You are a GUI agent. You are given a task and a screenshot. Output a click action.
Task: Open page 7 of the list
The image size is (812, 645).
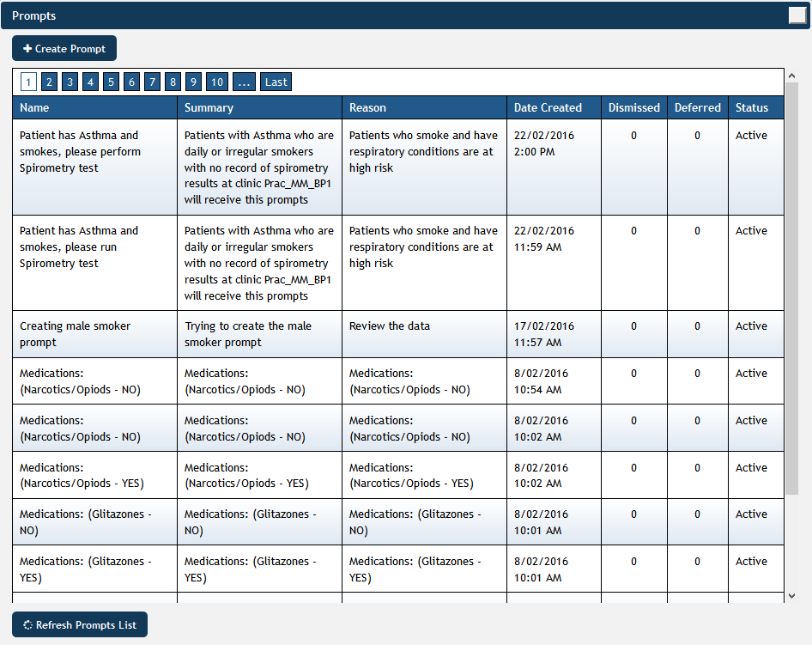pyautogui.click(x=152, y=82)
